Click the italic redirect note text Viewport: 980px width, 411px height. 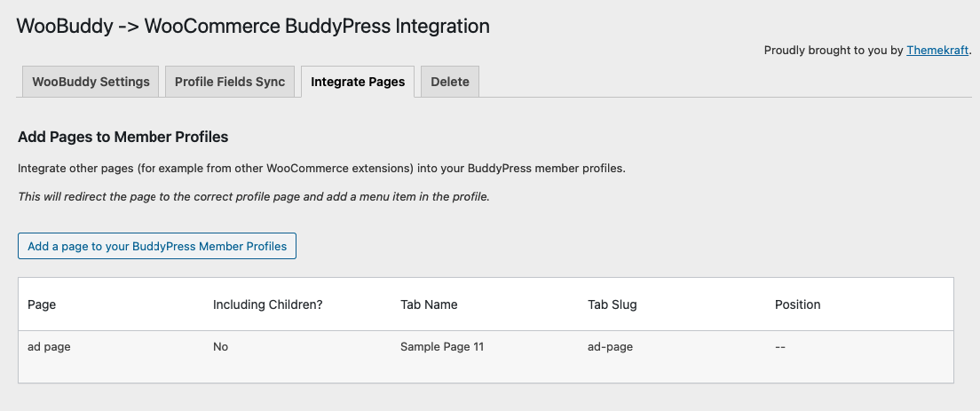254,197
